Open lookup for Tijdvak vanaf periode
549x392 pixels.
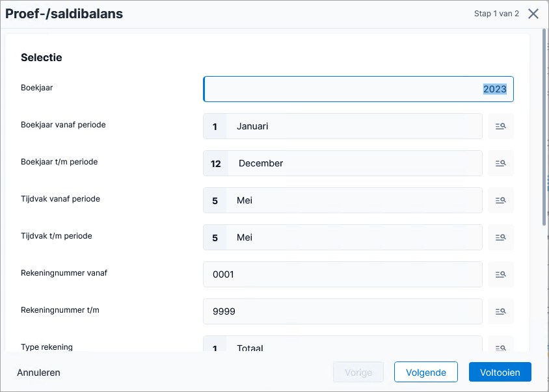point(501,200)
